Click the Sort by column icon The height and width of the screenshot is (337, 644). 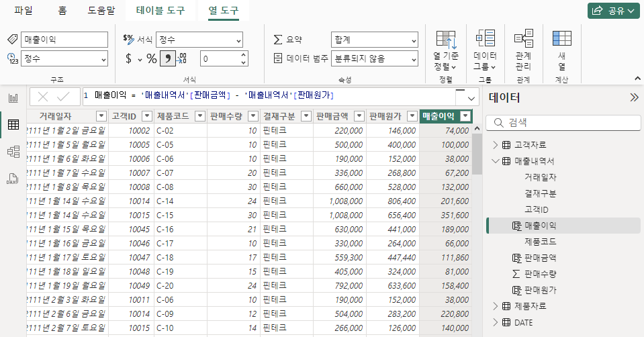pos(446,40)
